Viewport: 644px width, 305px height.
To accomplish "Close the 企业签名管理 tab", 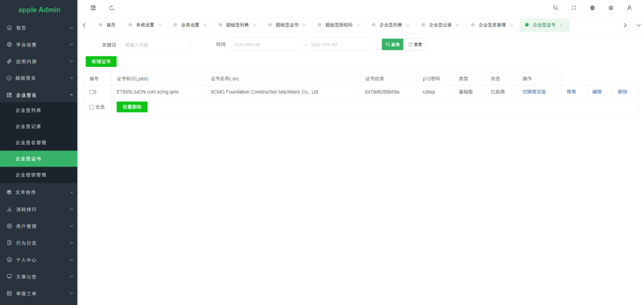I will [x=511, y=25].
